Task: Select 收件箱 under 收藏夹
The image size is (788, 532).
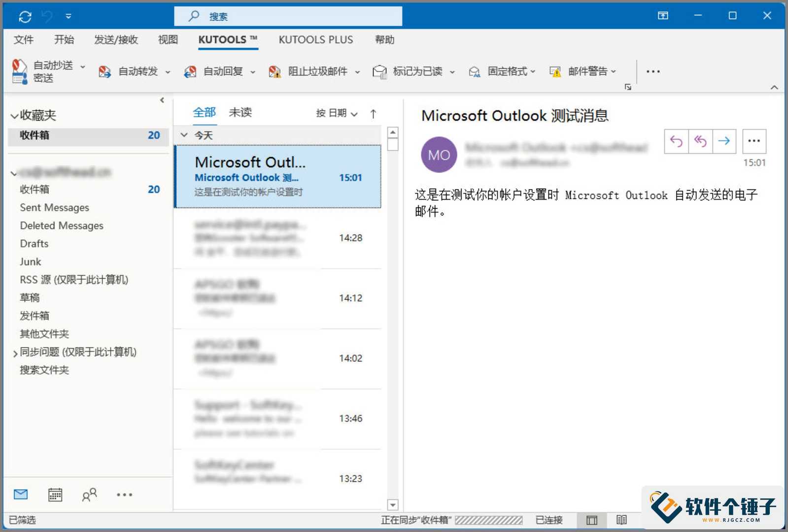Action: [x=88, y=135]
